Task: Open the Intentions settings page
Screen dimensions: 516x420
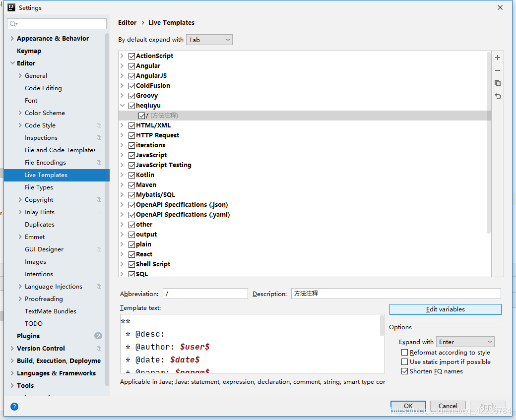Action: [39, 274]
